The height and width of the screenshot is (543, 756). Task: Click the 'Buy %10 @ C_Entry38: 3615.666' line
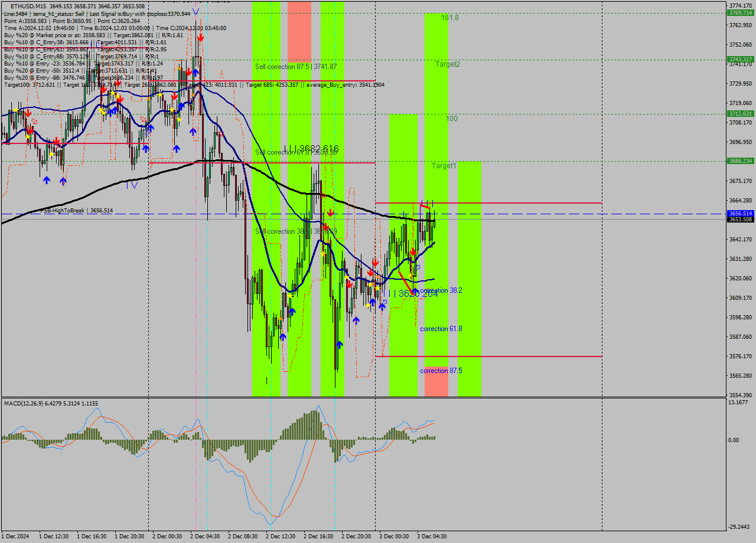[85, 42]
